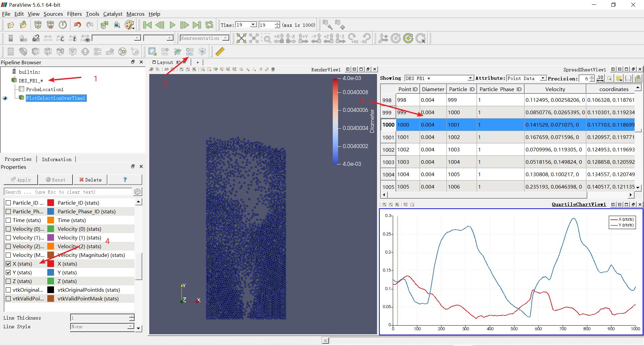This screenshot has height=346, width=644.
Task: Increase the Precision stepper value
Action: click(x=592, y=77)
